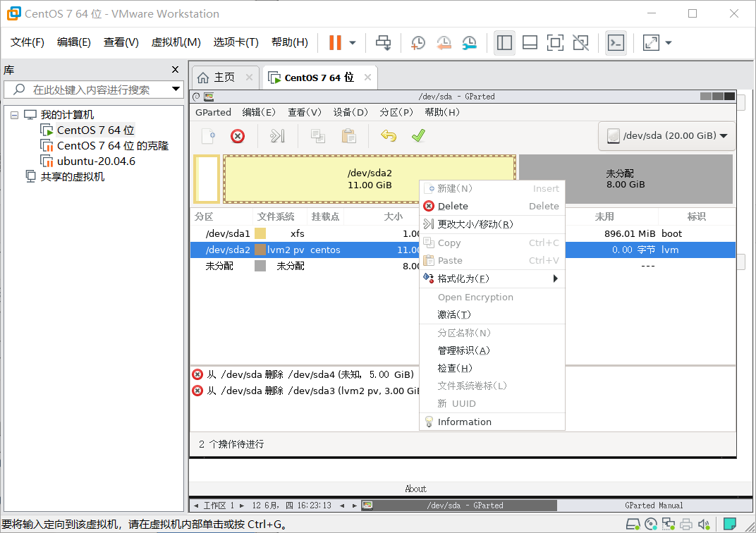This screenshot has width=756, height=533.
Task: Open the stretch display dropdown arrow
Action: pos(669,43)
